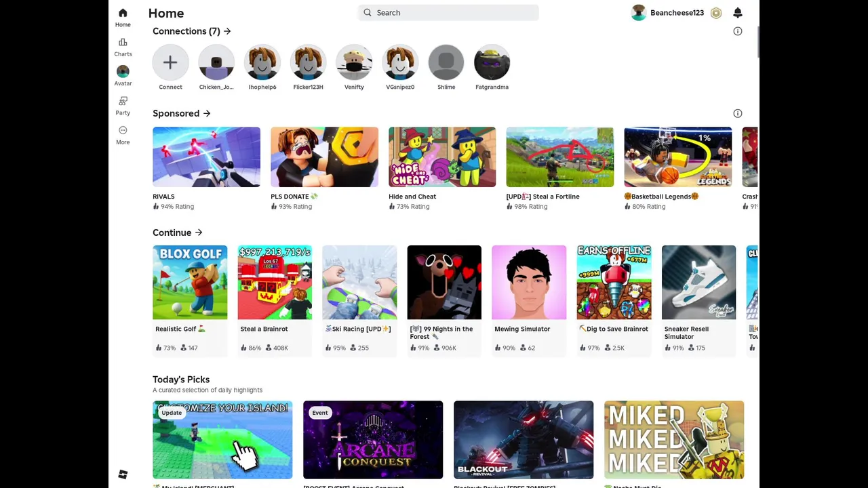Open the MIKED Today's Pick thumbnail

[674, 440]
